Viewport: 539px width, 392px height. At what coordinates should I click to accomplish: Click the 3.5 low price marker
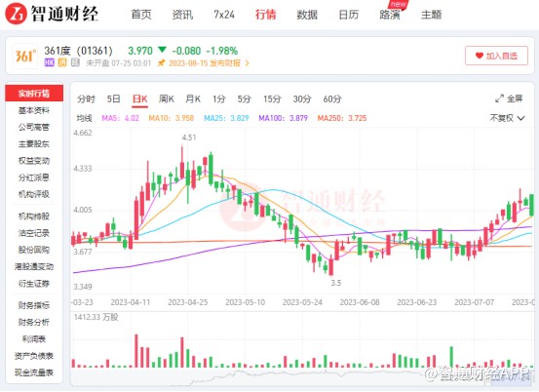[x=336, y=283]
